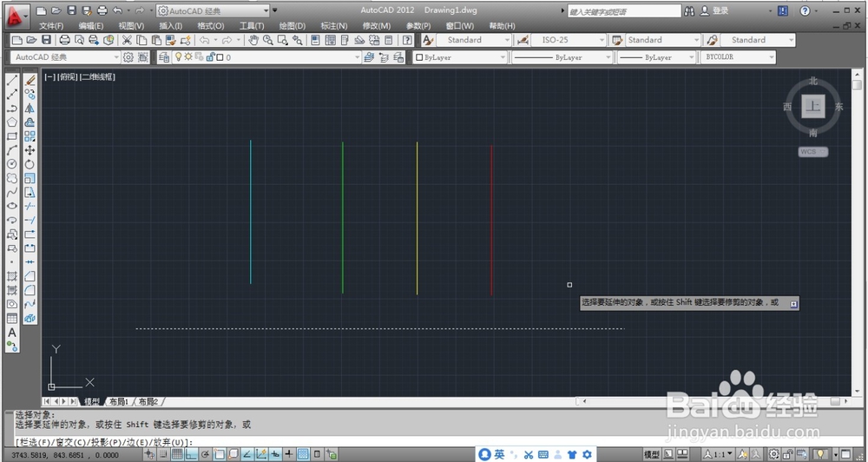Click layer 0 color swatch in layer toolbar
This screenshot has width=868, height=462.
tap(220, 57)
